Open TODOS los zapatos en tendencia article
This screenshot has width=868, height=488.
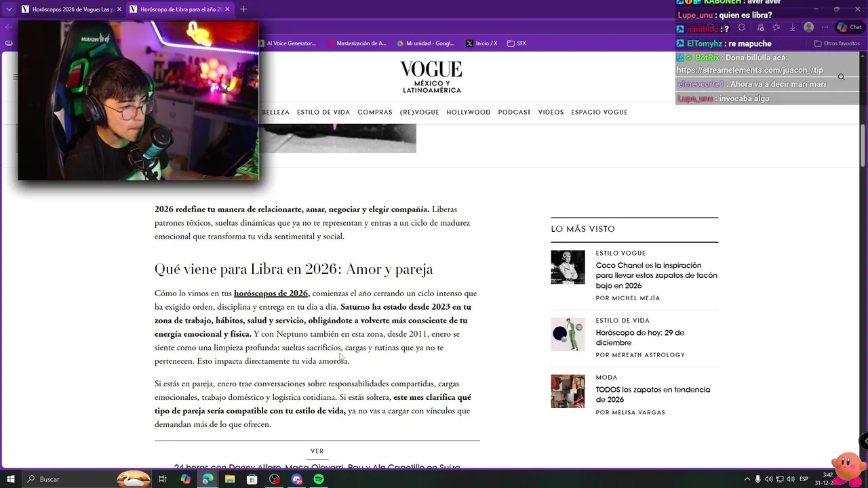point(653,394)
